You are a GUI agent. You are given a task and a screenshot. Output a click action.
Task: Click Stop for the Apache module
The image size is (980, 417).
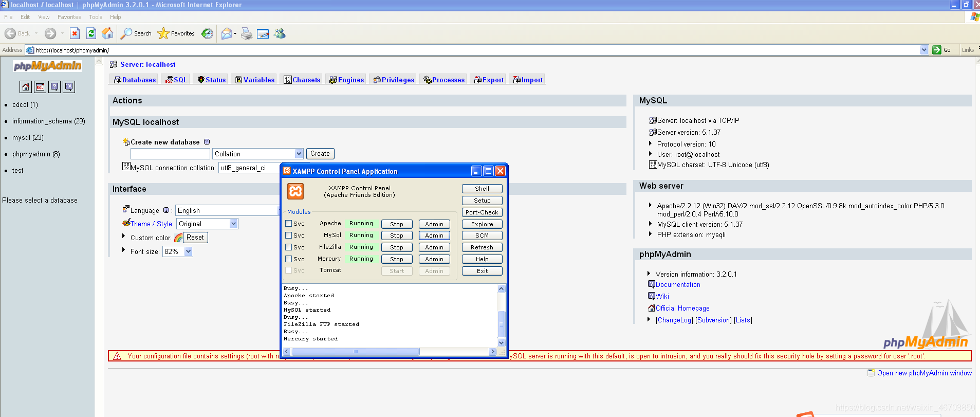point(397,224)
